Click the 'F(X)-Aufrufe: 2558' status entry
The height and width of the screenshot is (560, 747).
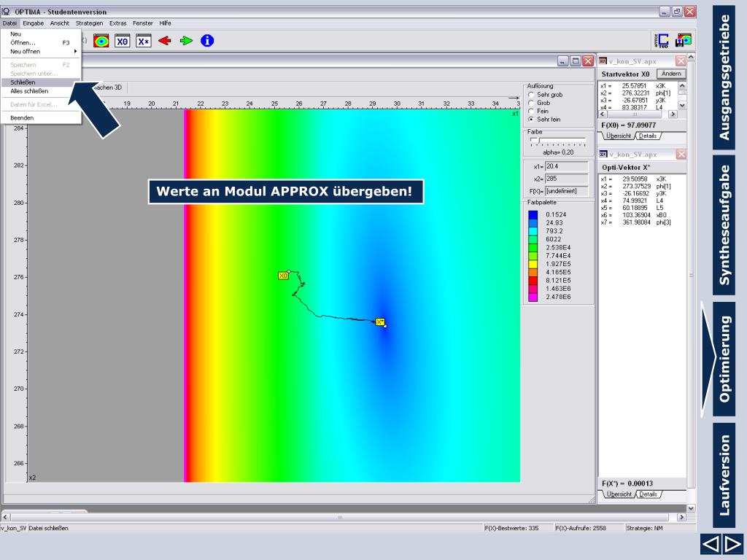pos(579,528)
